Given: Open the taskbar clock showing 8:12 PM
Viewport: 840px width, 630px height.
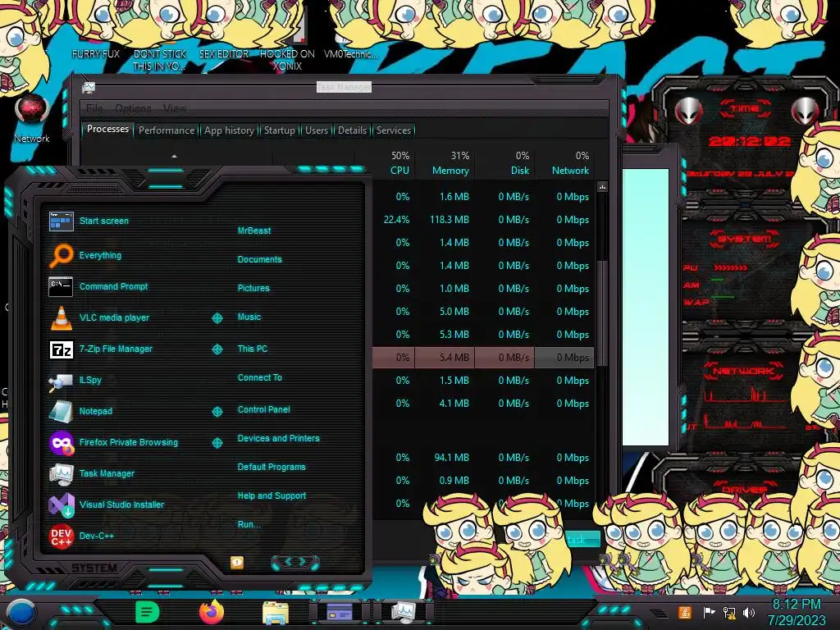Looking at the screenshot, I should 796,612.
